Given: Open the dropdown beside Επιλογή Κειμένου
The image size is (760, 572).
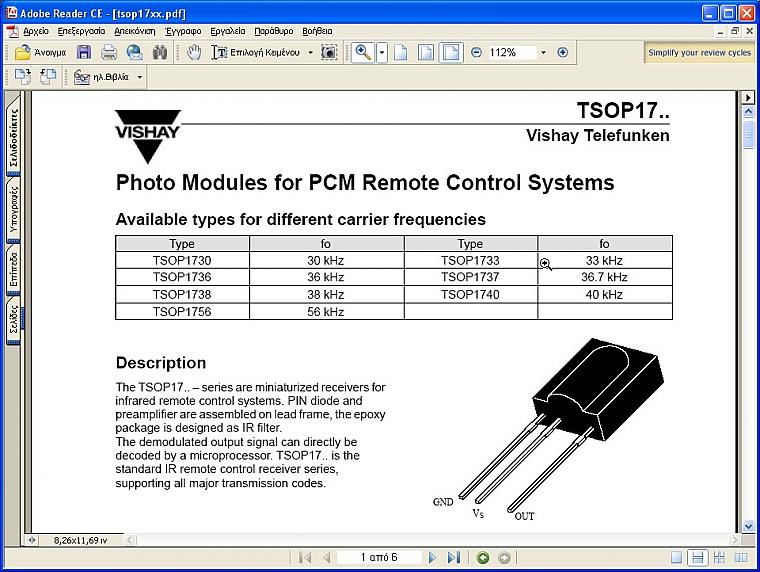Looking at the screenshot, I should (311, 52).
